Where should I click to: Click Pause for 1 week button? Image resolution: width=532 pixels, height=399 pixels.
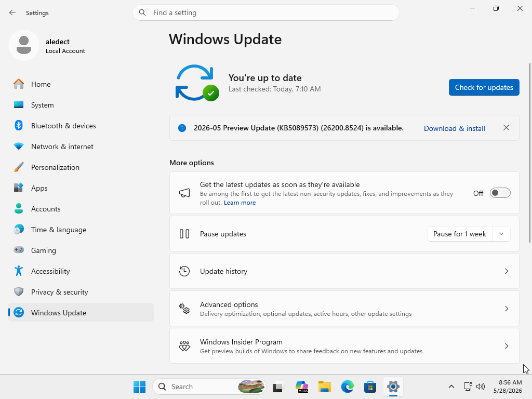(460, 234)
